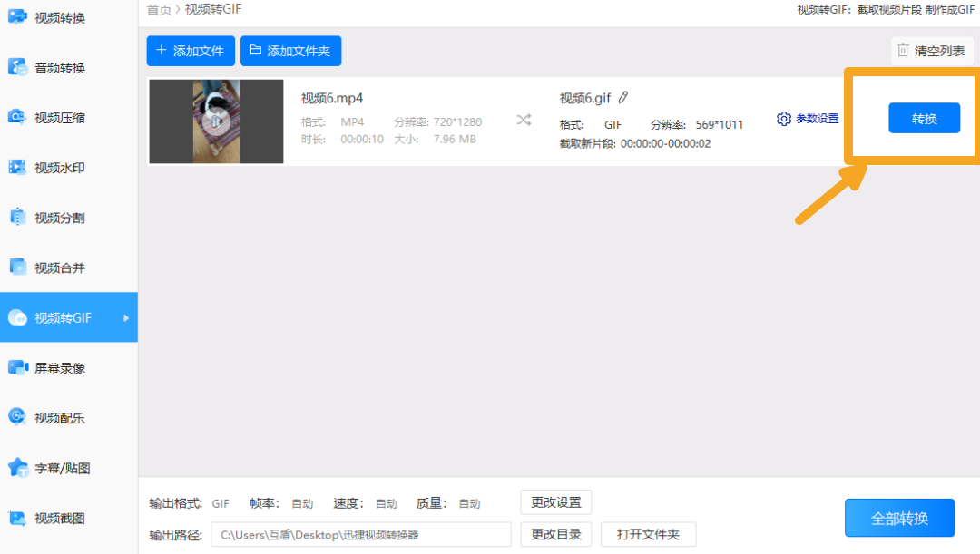Click the 视频转换 sidebar icon
Screen dimensions: 980x554
coord(17,17)
